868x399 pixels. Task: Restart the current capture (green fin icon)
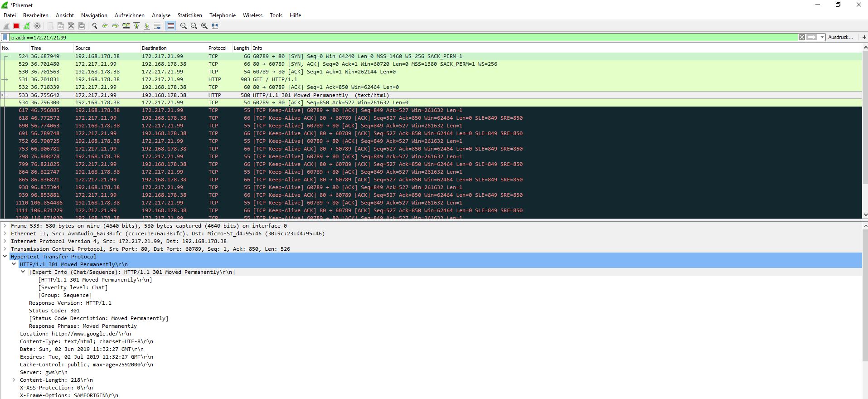coord(27,26)
